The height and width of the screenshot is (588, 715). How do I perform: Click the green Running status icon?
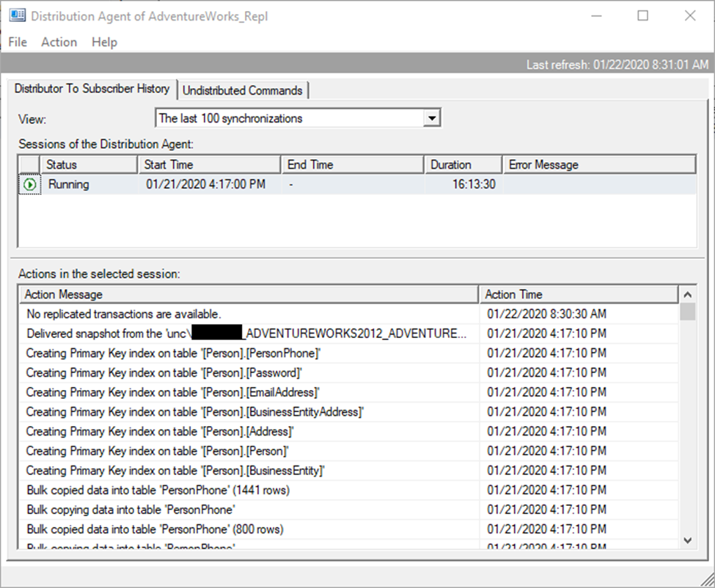(x=29, y=185)
